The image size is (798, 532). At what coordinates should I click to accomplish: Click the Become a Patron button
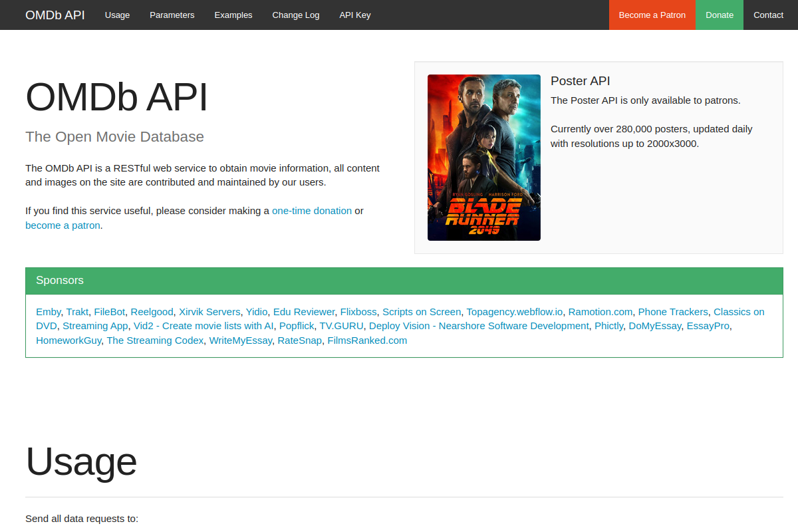pyautogui.click(x=652, y=15)
